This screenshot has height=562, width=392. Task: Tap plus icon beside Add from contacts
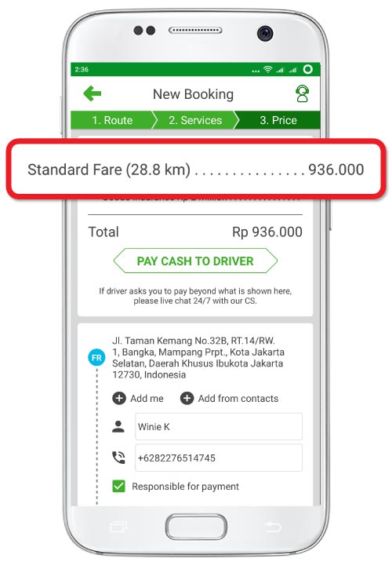(187, 398)
